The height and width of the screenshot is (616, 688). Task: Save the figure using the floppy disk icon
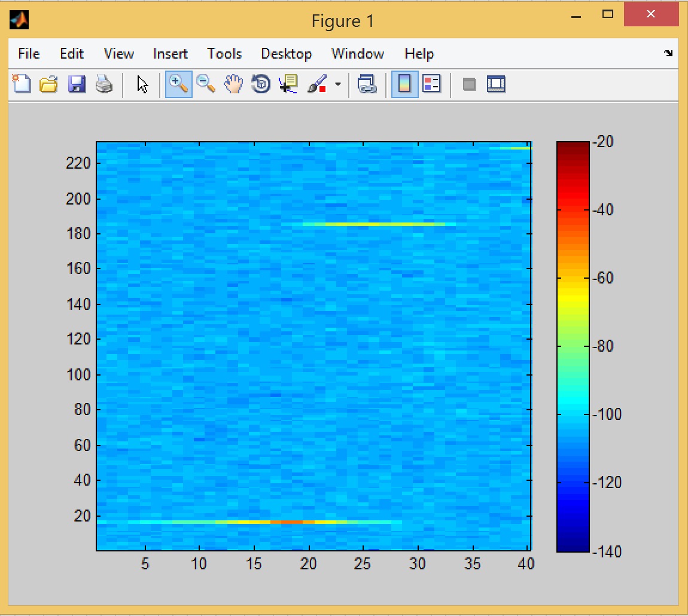click(77, 84)
